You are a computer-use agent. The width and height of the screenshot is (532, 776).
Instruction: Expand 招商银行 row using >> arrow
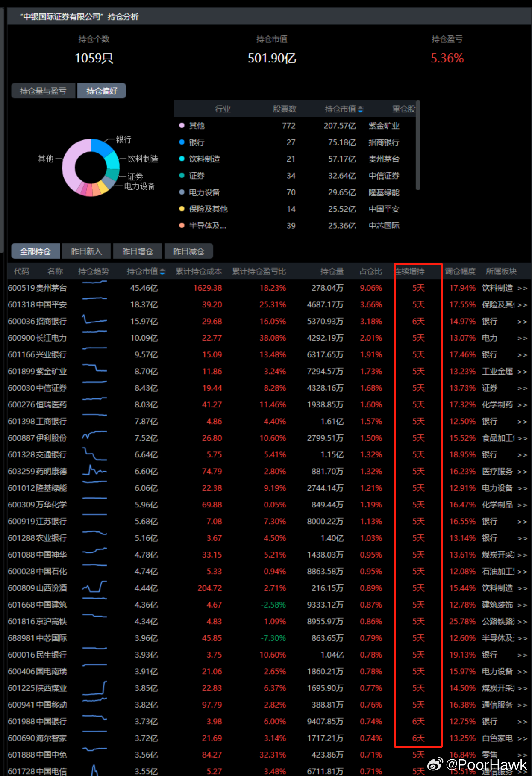click(x=522, y=322)
